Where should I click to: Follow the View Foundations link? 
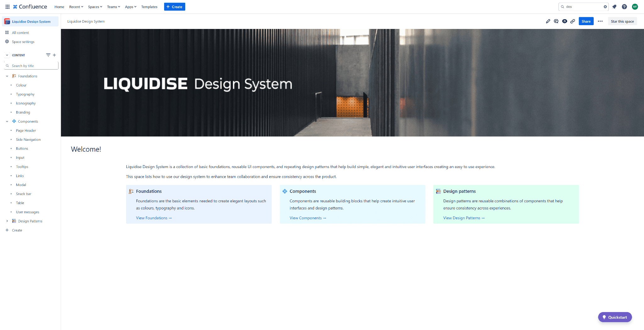[x=154, y=218]
